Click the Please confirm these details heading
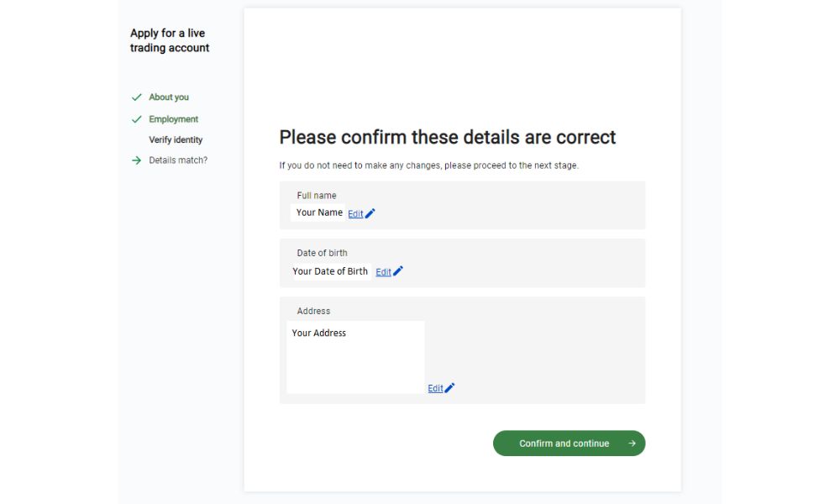This screenshot has height=504, width=840. tap(448, 138)
